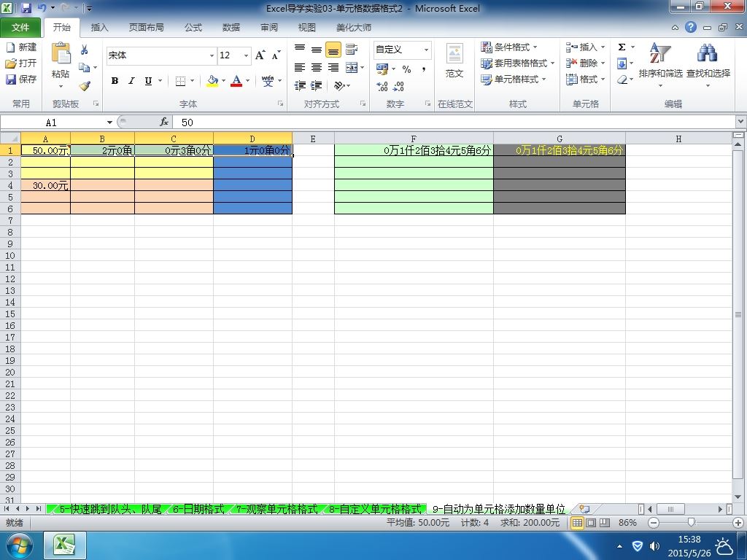
Task: Click the Percent Style icon
Action: pos(406,69)
